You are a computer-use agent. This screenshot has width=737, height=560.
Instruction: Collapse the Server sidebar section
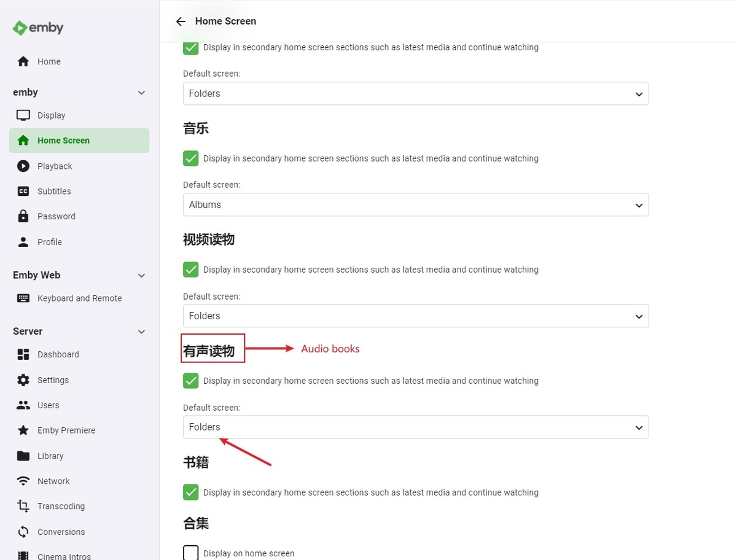(x=141, y=332)
